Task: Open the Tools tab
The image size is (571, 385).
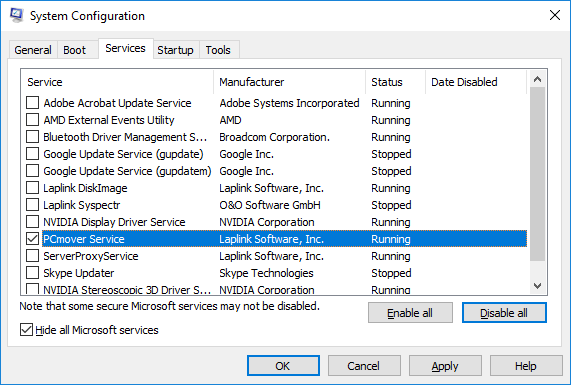Action: [218, 50]
